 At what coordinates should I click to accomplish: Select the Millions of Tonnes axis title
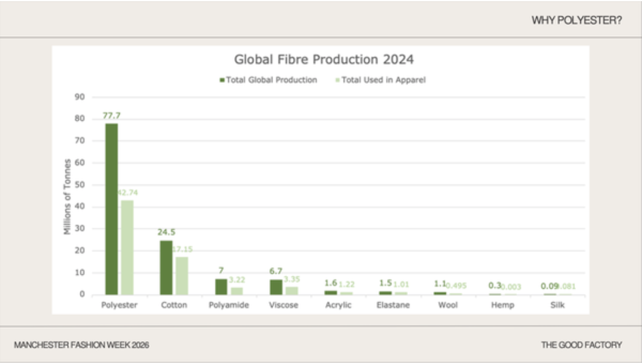[67, 197]
